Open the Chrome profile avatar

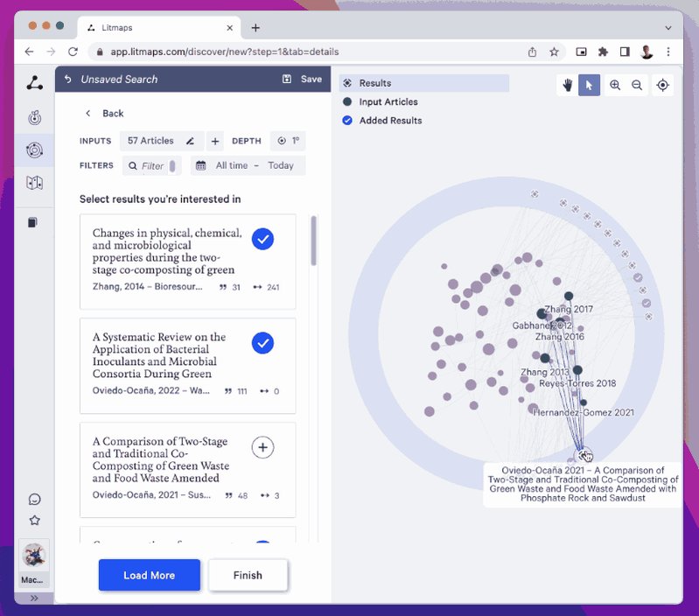[647, 52]
